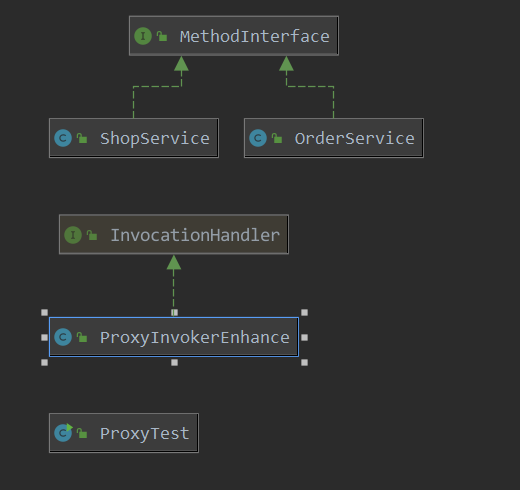Click the runnable class icon on ProxyTest
520x490 pixels.
[x=63, y=433]
